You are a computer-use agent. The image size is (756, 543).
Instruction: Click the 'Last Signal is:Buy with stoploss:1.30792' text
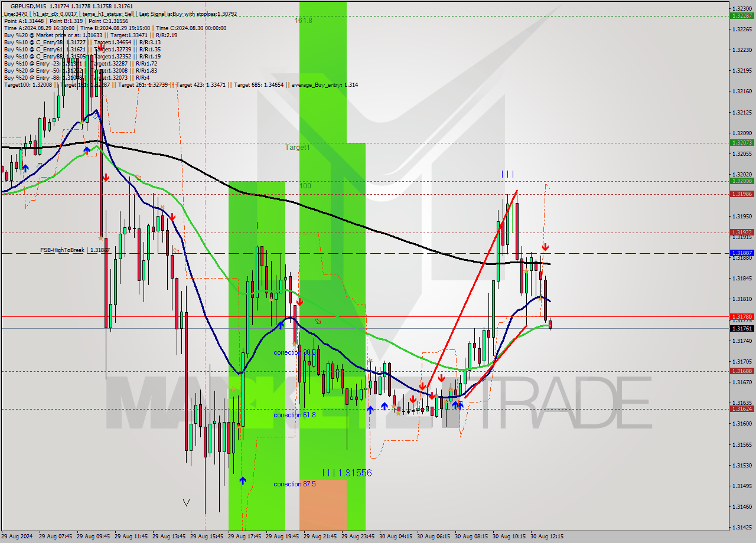(x=187, y=14)
